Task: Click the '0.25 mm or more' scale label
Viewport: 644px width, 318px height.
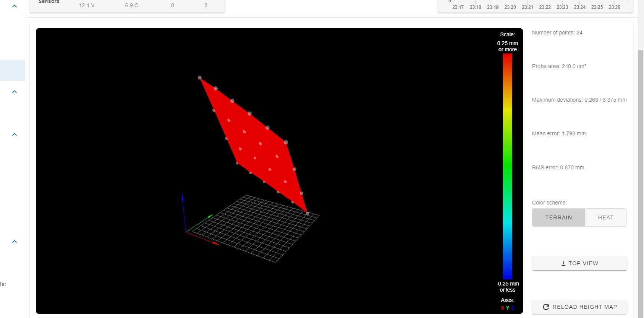Action: (x=507, y=46)
